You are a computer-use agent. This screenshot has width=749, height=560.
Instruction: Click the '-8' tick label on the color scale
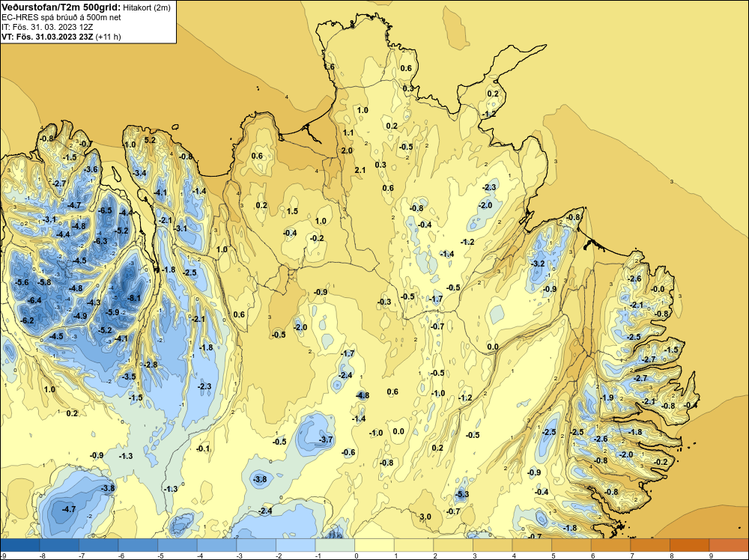(42, 556)
